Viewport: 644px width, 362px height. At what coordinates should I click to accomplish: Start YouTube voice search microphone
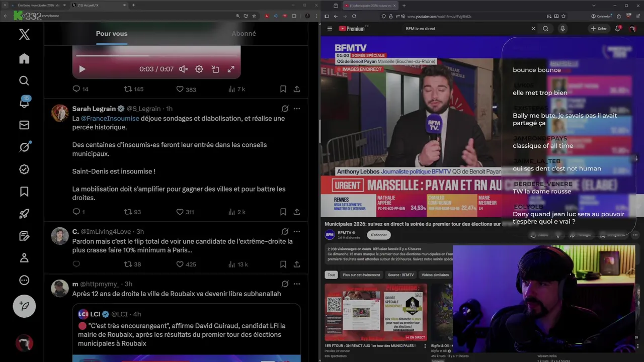coord(562,29)
